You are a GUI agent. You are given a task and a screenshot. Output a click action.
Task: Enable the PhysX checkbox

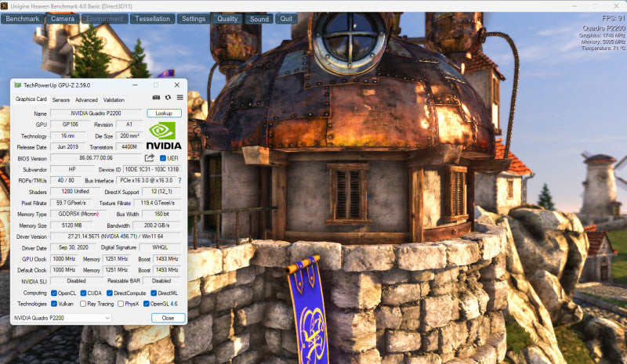[121, 304]
